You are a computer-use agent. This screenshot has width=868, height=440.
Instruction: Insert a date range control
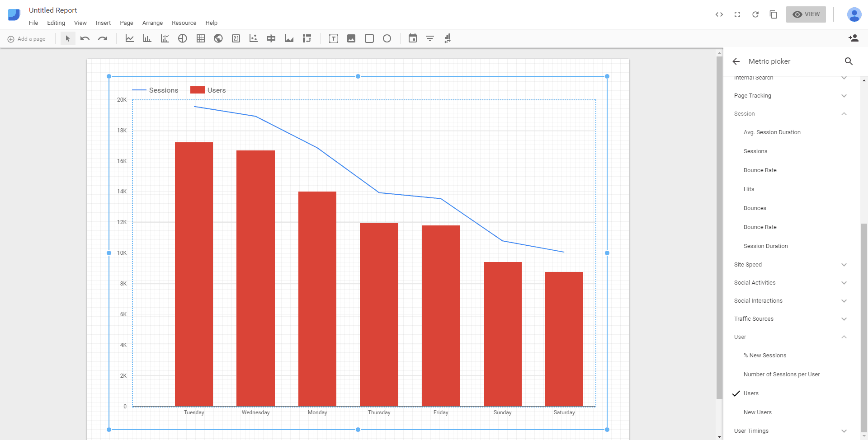[412, 39]
